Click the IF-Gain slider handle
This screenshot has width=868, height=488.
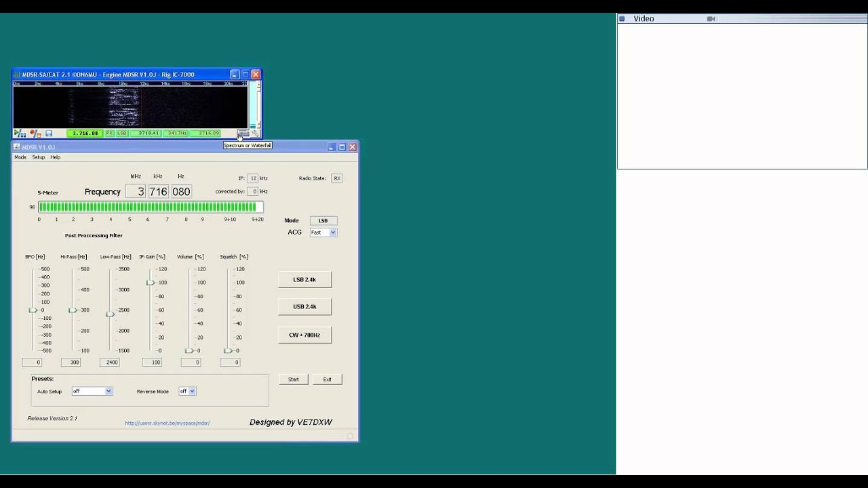pos(150,283)
